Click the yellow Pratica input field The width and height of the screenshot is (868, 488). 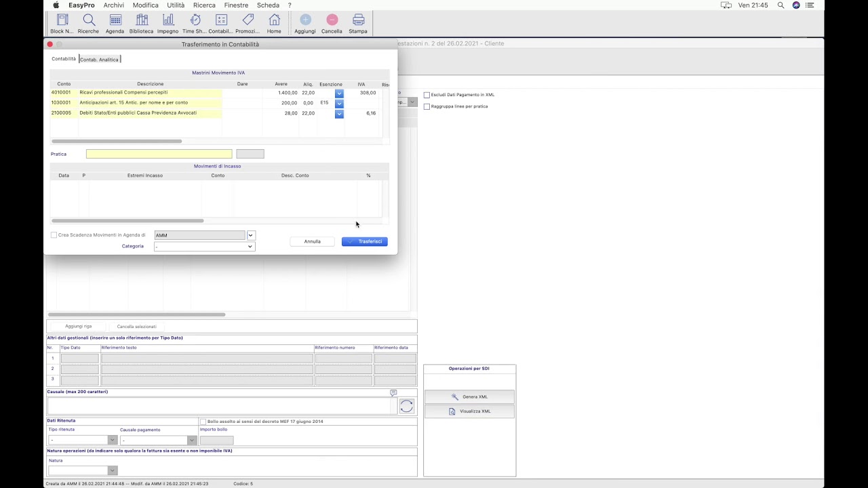tap(159, 154)
